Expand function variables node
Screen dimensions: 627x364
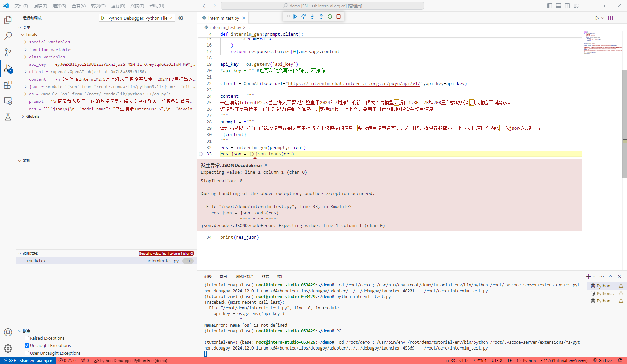coord(25,50)
